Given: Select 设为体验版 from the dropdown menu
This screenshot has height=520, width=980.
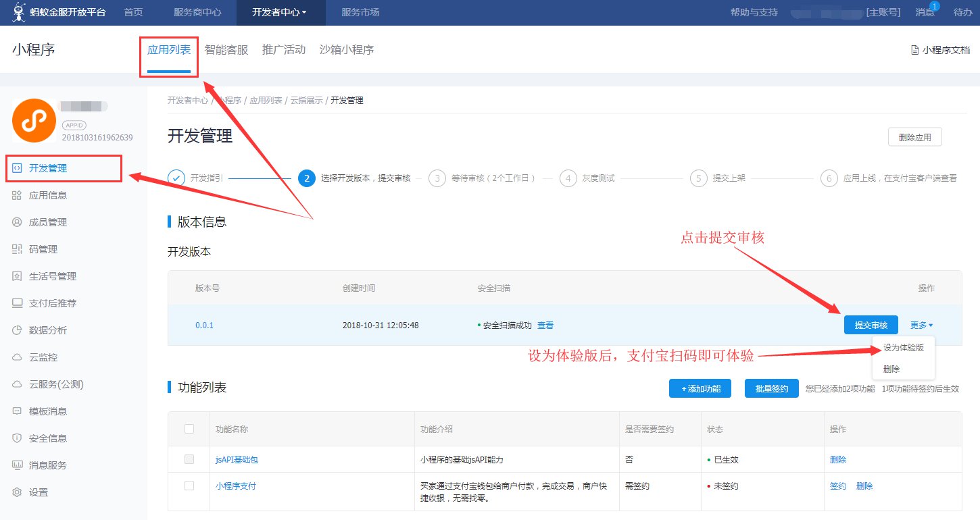Looking at the screenshot, I should coord(904,348).
